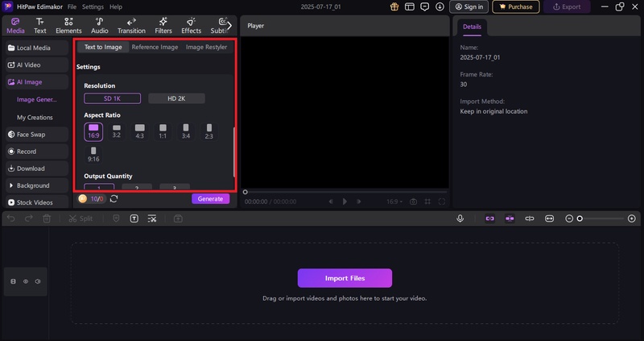644x341 pixels.
Task: Click the gift box icon in title bar
Action: [x=394, y=6]
